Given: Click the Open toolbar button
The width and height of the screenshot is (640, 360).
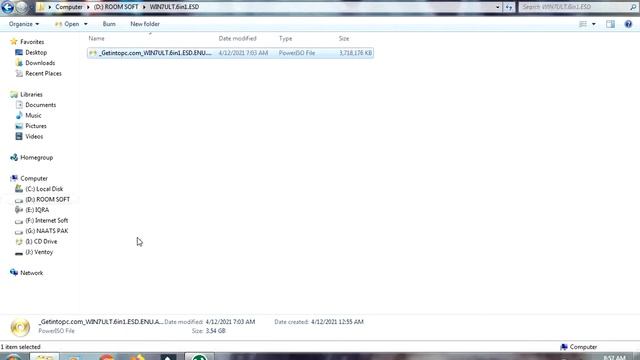Looking at the screenshot, I should pos(67,24).
